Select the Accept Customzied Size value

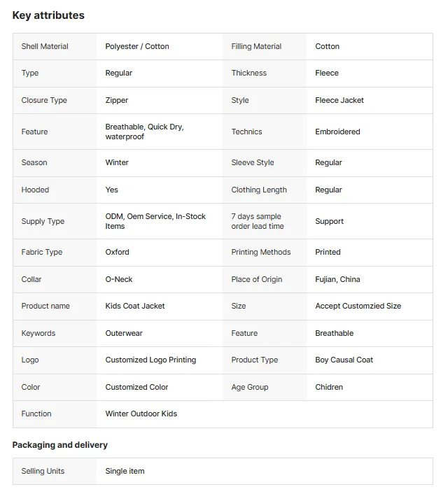pos(358,306)
